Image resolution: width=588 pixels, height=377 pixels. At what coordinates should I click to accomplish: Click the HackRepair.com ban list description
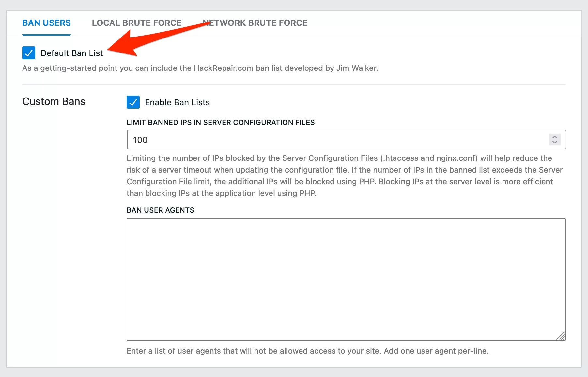coord(200,68)
